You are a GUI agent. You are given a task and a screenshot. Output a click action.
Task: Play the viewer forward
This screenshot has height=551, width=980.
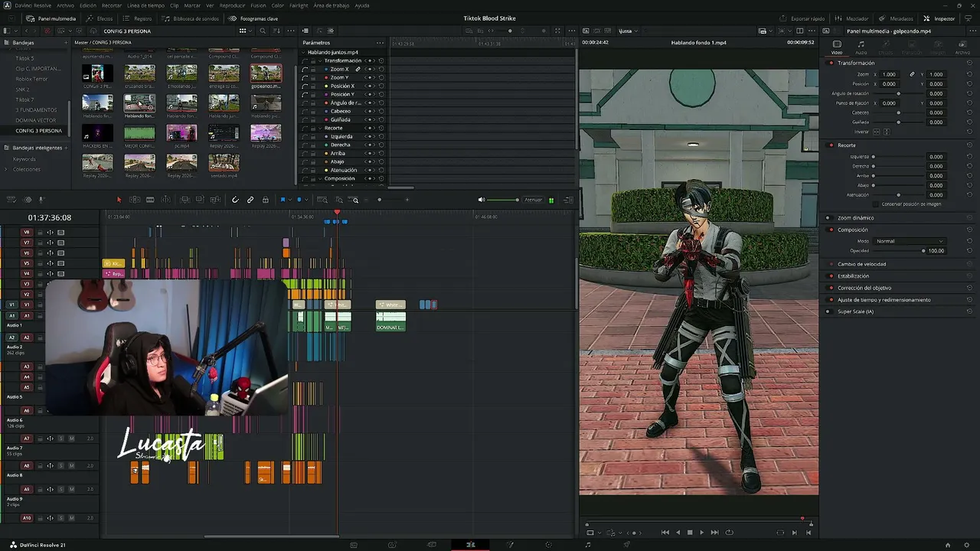701,533
